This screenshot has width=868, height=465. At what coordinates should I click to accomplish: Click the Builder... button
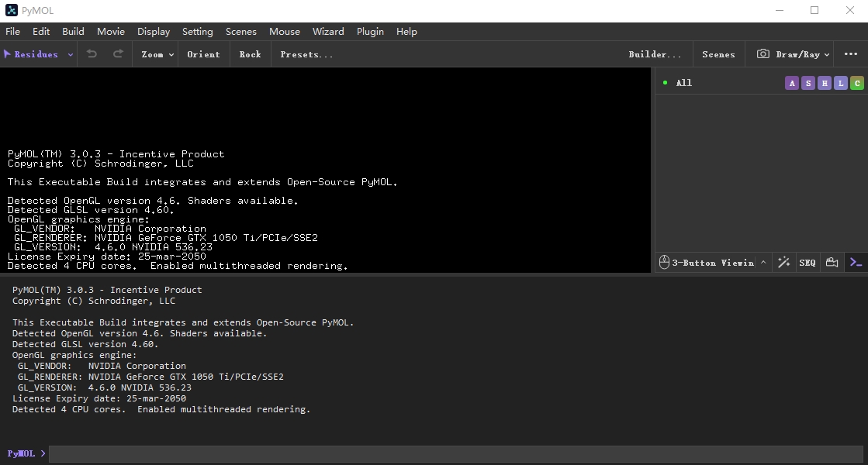tap(655, 54)
